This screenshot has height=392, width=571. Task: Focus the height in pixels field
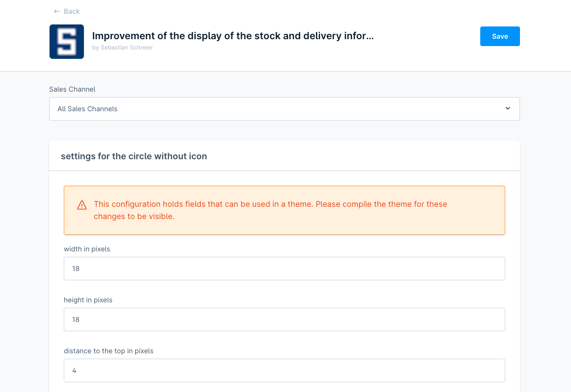285,319
